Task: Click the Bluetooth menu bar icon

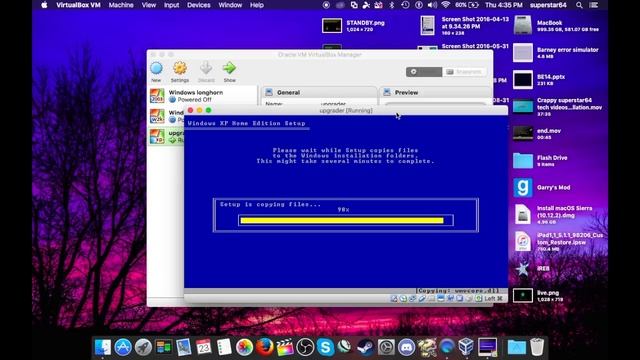Action: point(391,5)
